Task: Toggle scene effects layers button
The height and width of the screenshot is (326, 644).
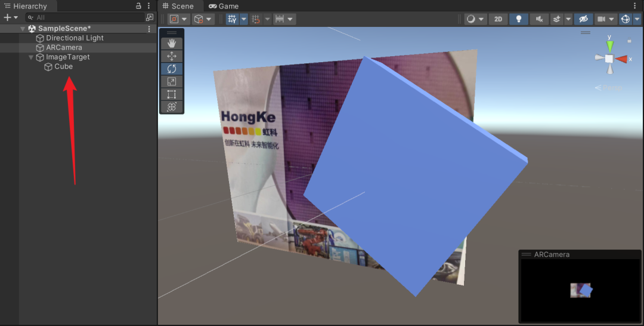Action: pos(556,19)
